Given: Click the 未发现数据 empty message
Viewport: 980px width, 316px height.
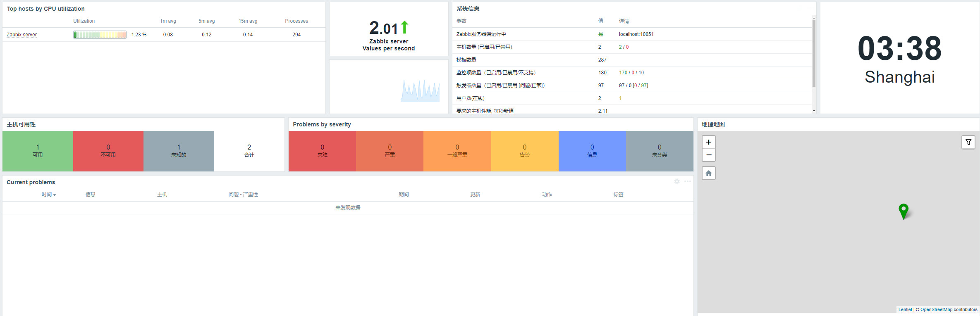Looking at the screenshot, I should pos(348,208).
